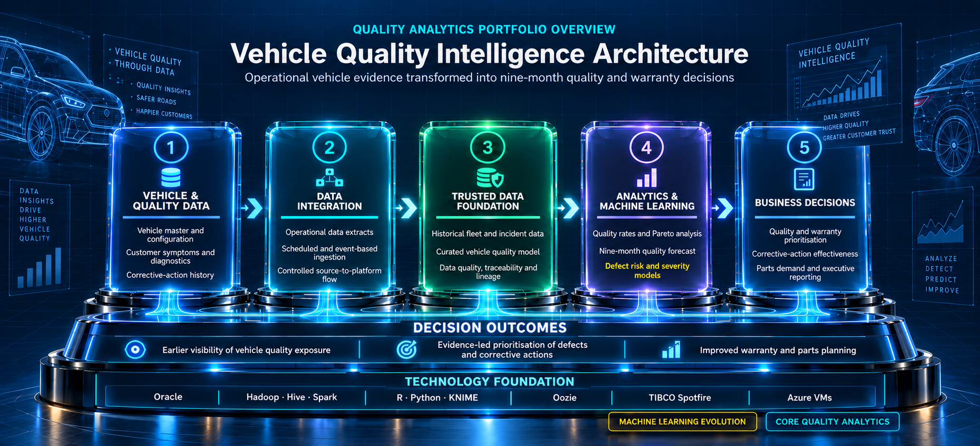Click Improved warranty and parts planning text
The width and height of the screenshot is (980, 446).
tap(778, 350)
